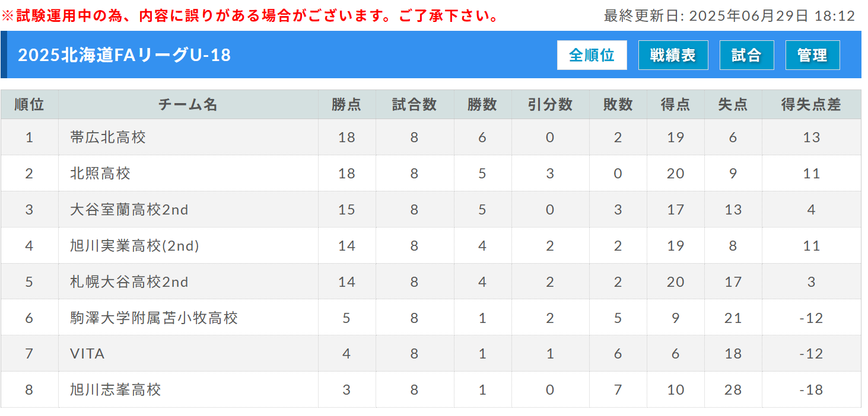This screenshot has height=416, width=868.
Task: Select the 北照高校 team row
Action: [431, 173]
